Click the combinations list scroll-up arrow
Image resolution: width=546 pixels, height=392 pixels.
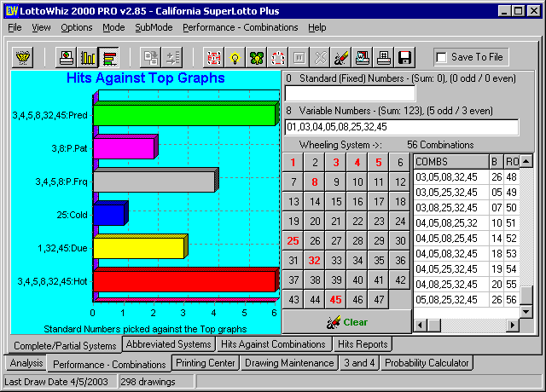(526, 161)
